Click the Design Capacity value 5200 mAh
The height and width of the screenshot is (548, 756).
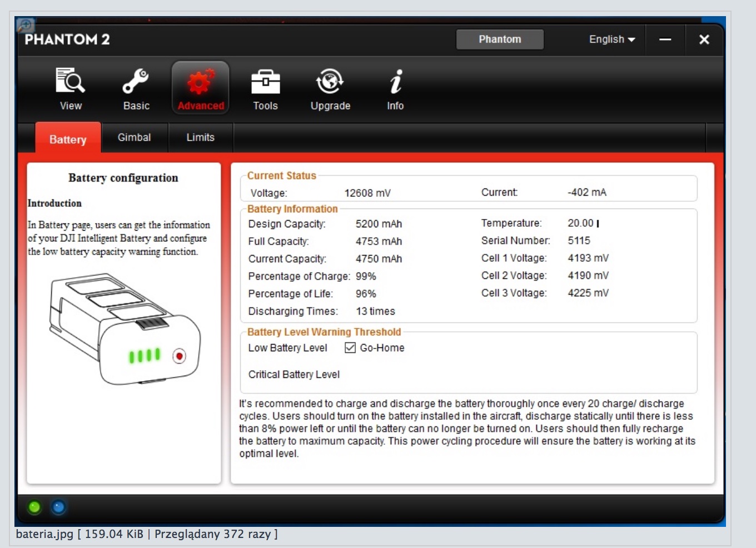(x=379, y=224)
